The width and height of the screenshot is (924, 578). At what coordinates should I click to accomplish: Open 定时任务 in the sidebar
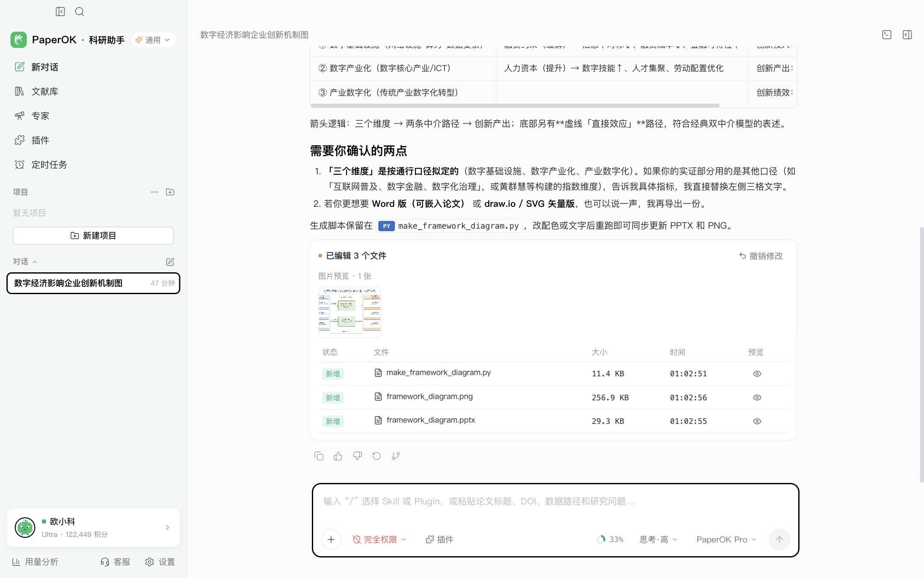[x=93, y=164]
